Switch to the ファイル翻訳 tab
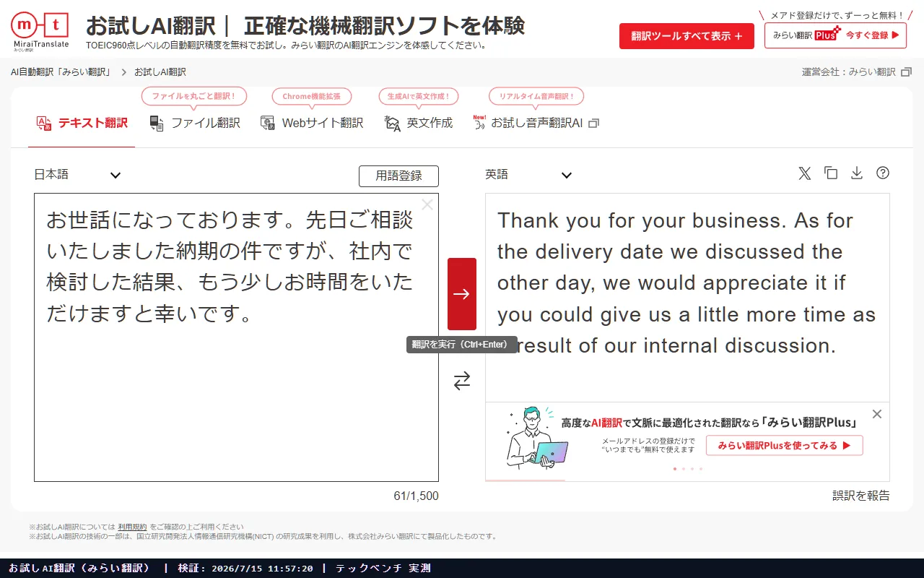924x578 pixels. pos(195,123)
